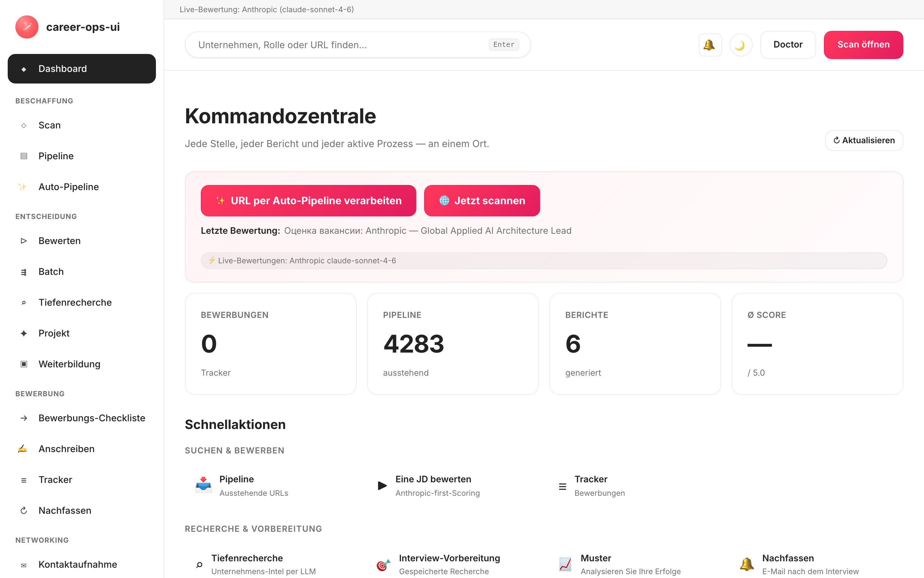924x578 pixels.
Task: Focus the company, role or URL search field
Action: pyautogui.click(x=358, y=45)
